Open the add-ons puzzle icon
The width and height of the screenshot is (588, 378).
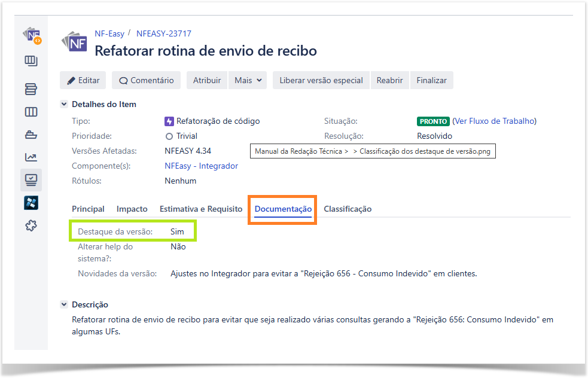click(x=31, y=225)
